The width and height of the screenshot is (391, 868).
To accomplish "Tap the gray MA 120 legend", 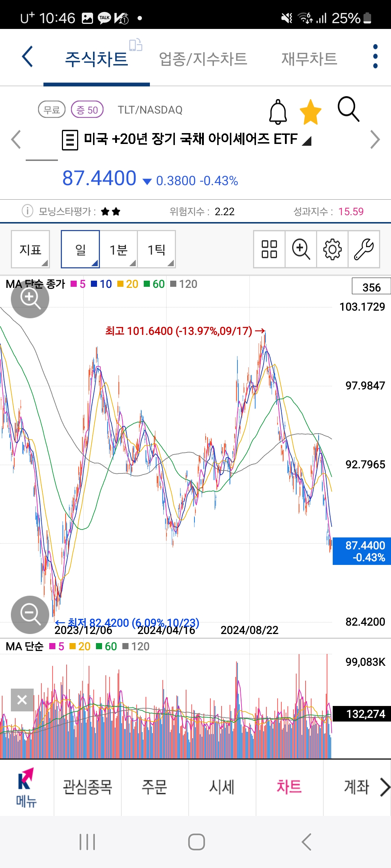I will pyautogui.click(x=184, y=284).
